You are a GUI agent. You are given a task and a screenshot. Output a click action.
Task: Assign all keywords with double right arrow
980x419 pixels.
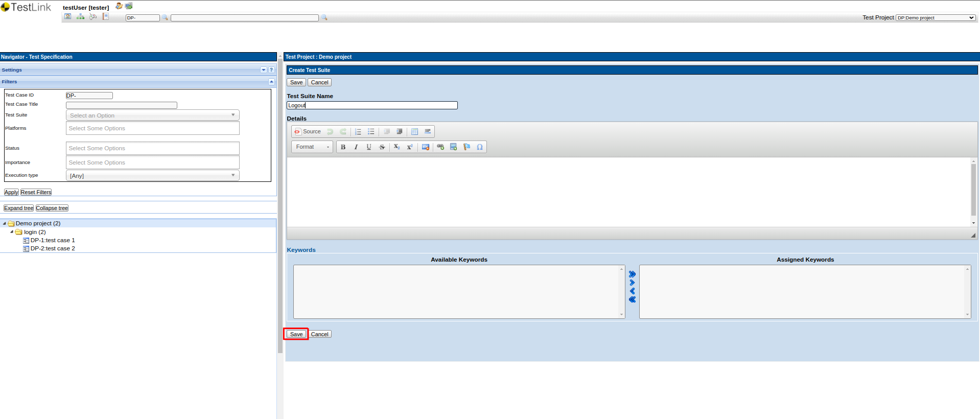[x=632, y=274]
